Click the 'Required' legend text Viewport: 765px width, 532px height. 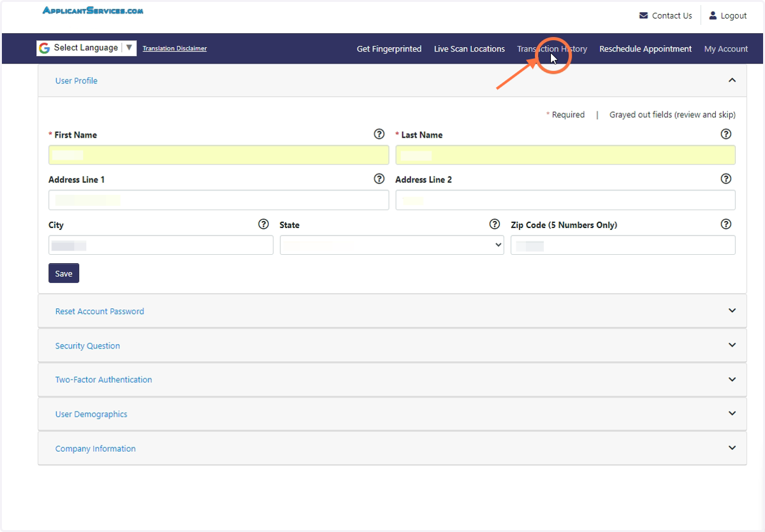(568, 115)
